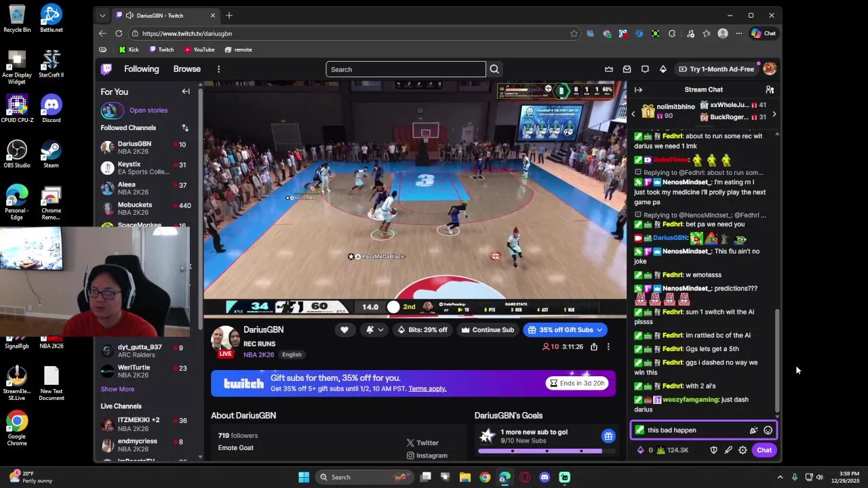Image resolution: width=868 pixels, height=488 pixels.
Task: Open the remote bookmark
Action: pos(239,49)
